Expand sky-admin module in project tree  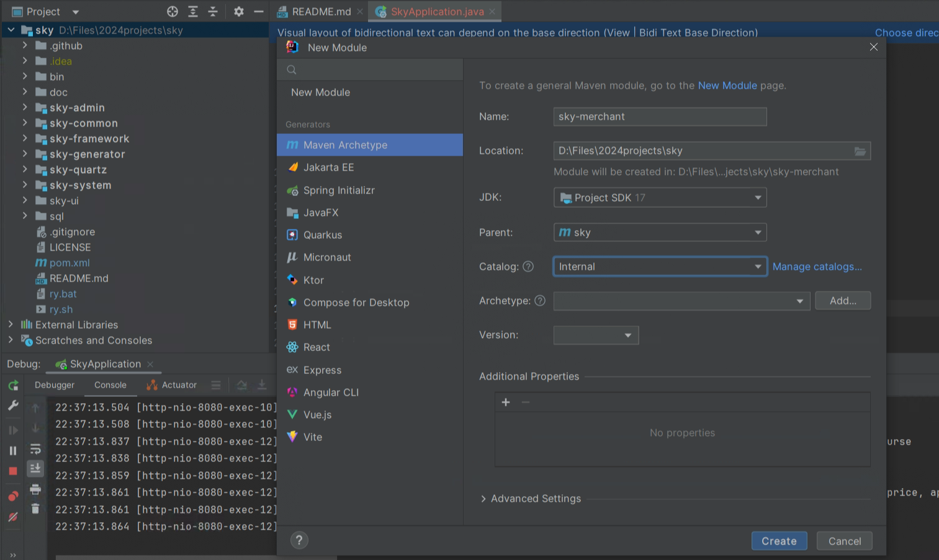click(25, 107)
